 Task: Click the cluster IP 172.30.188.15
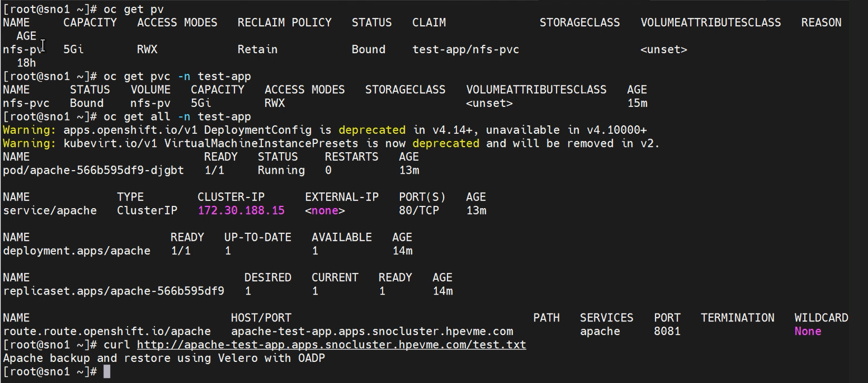point(241,211)
